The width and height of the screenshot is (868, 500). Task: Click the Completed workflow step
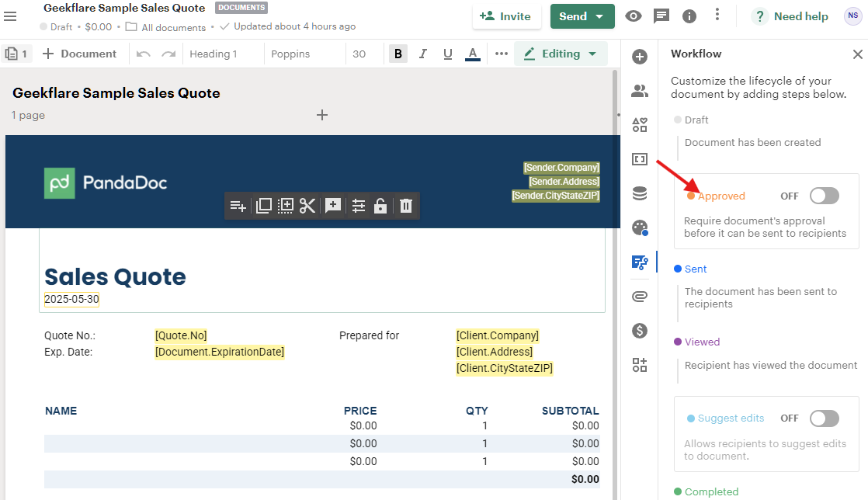(707, 491)
